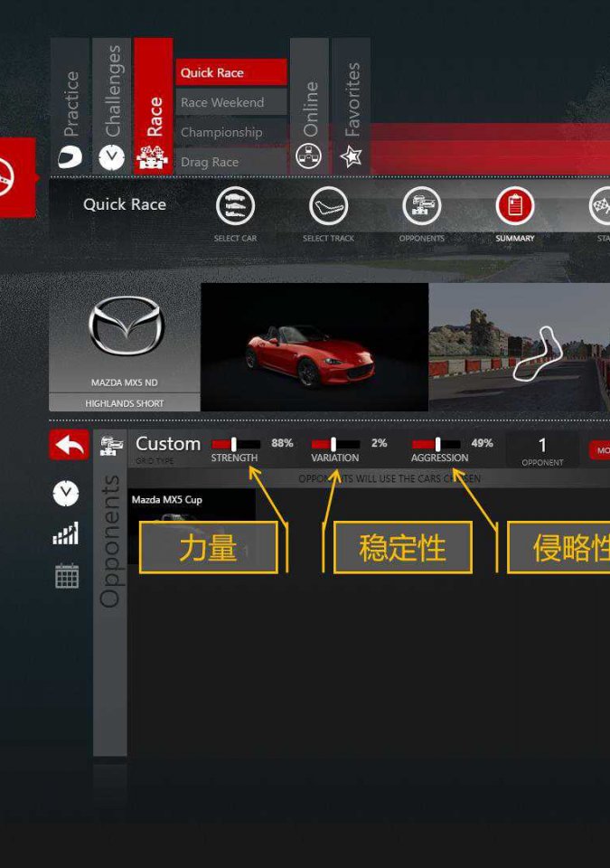Click the MAZDA MX5 ND label
Viewport: 610px width, 868px height.
(x=125, y=382)
